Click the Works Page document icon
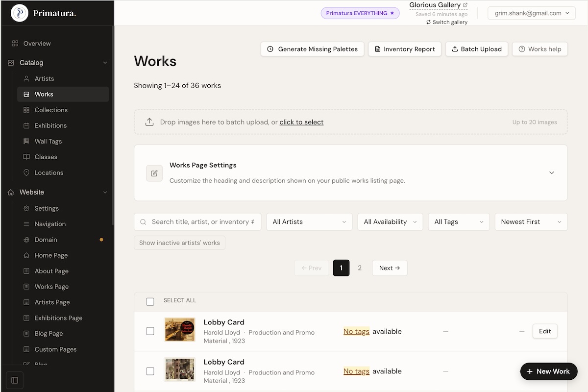The height and width of the screenshot is (392, 588). pyautogui.click(x=26, y=287)
